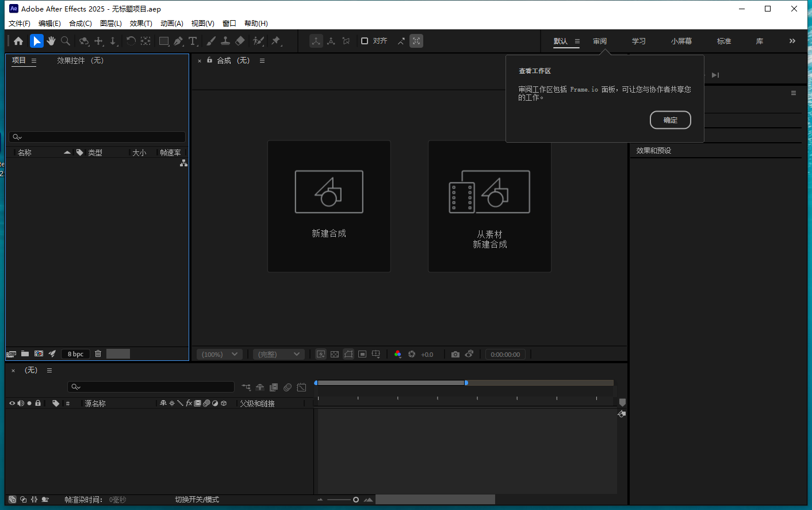The width and height of the screenshot is (812, 510).
Task: Click the world axis mode icon
Action: coord(331,41)
